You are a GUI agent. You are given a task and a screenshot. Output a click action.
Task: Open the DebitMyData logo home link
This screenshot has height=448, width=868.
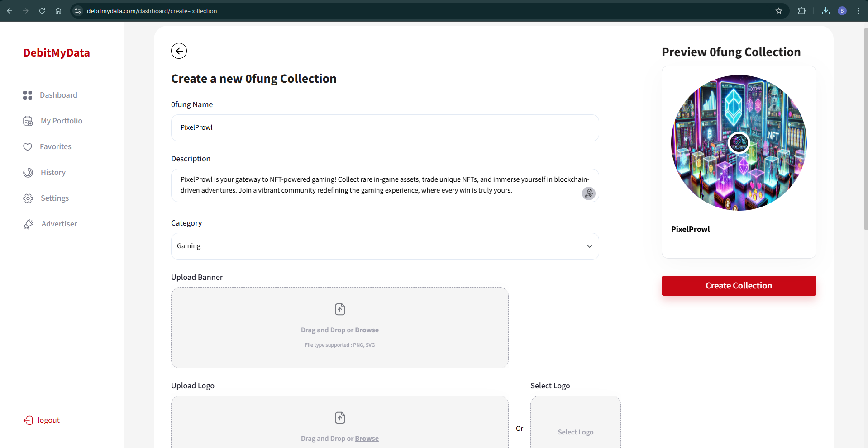[57, 53]
